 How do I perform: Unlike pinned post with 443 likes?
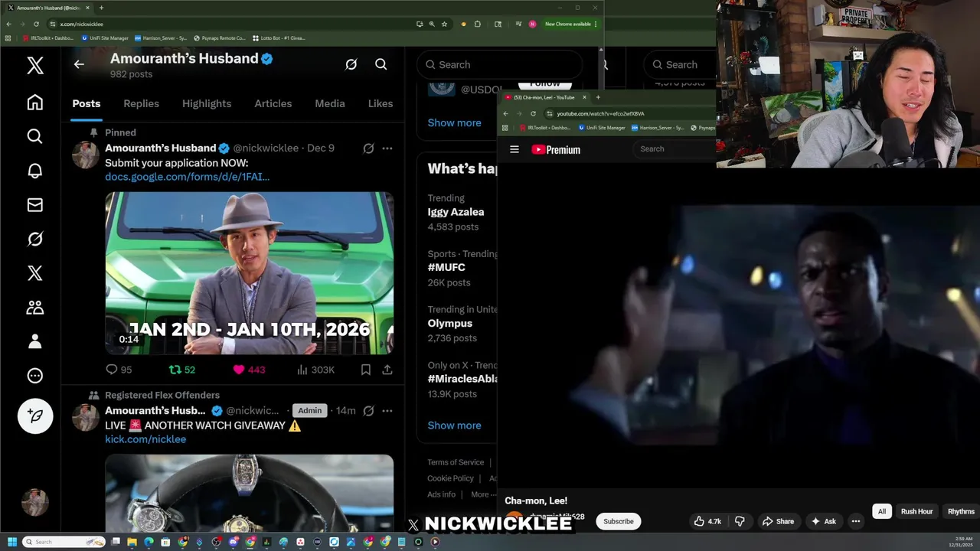click(249, 370)
